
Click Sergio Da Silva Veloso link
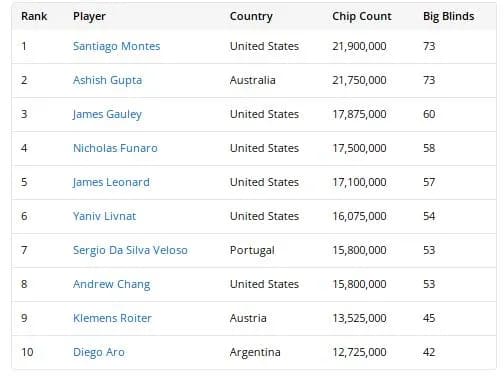[130, 250]
